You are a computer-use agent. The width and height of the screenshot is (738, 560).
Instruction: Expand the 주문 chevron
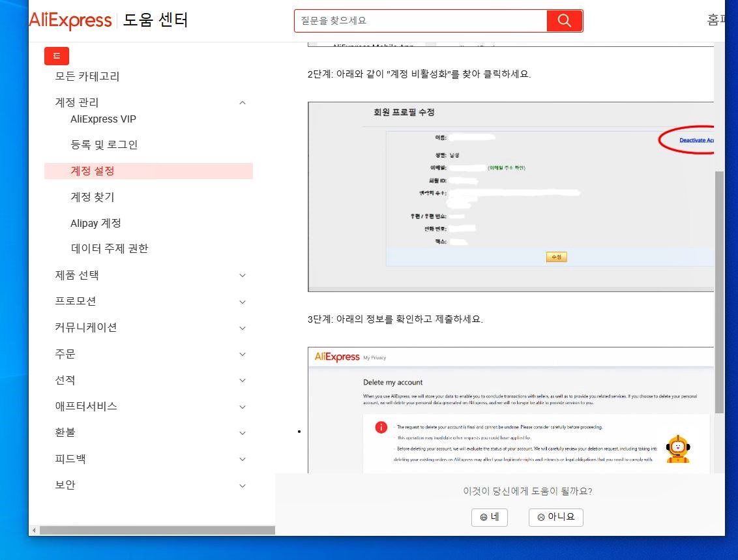(x=243, y=354)
